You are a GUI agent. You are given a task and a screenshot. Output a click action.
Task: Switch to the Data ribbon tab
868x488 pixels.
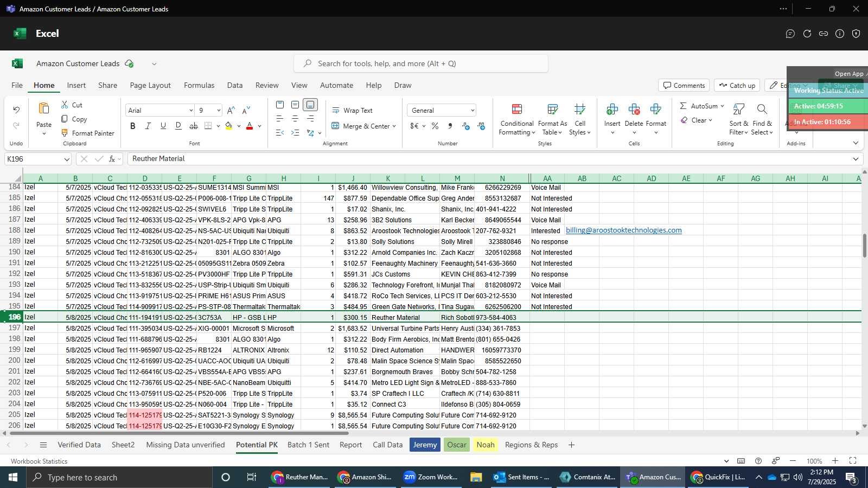pos(235,85)
